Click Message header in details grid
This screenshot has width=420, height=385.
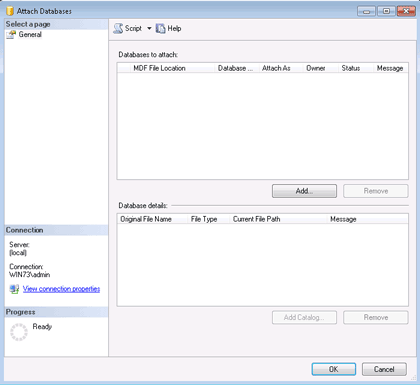point(367,219)
